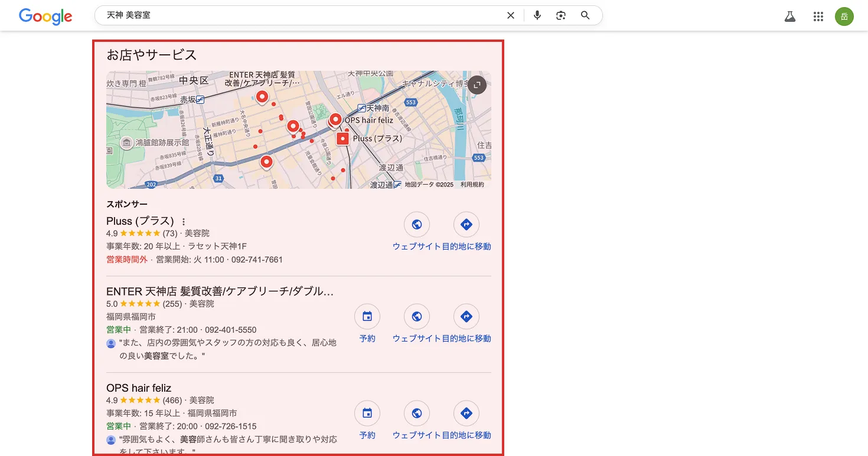Open more options next to Pluss (プラス)
Screen dimensions: 868x456
click(x=184, y=222)
